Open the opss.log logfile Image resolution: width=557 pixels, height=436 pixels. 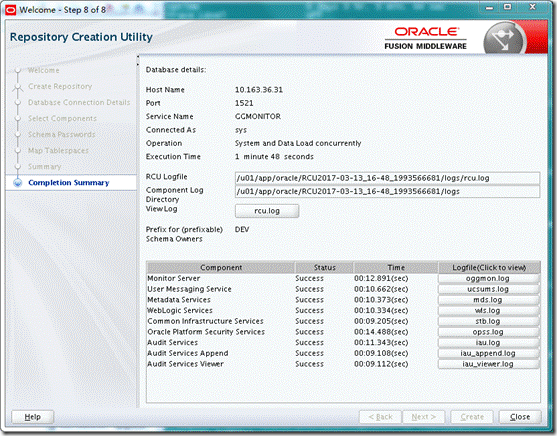tap(489, 332)
